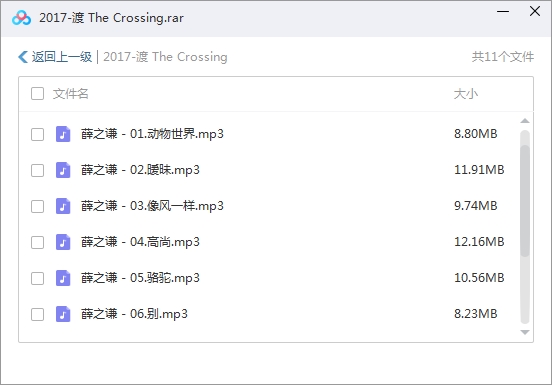Viewport: 552px width, 385px height.
Task: Click the music file icon for 03.像风一样.mp3
Action: (63, 206)
